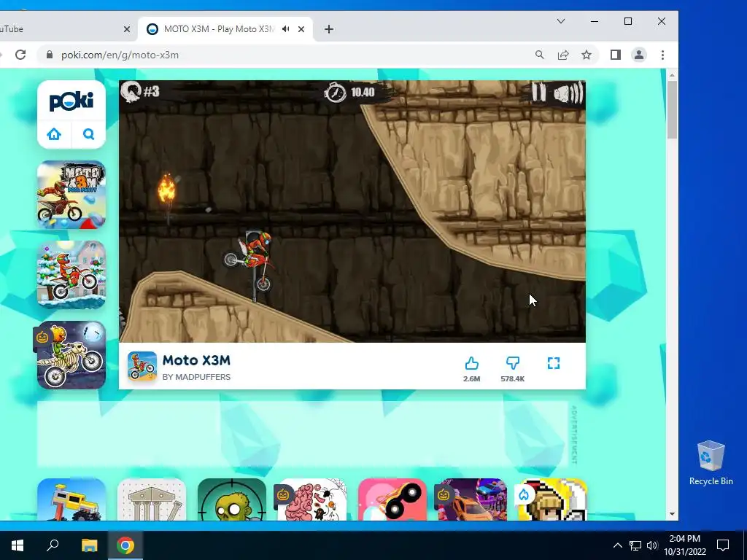
Task: Open the Windows notification center
Action: point(723,545)
